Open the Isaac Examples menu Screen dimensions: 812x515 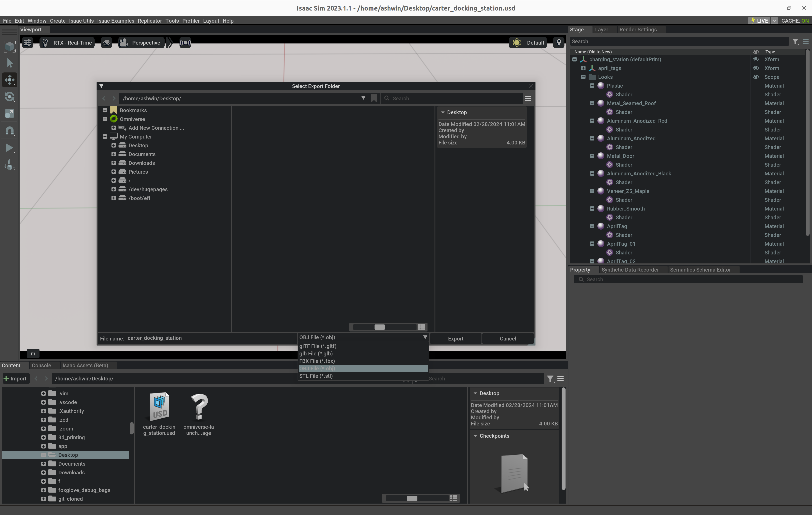pyautogui.click(x=116, y=21)
